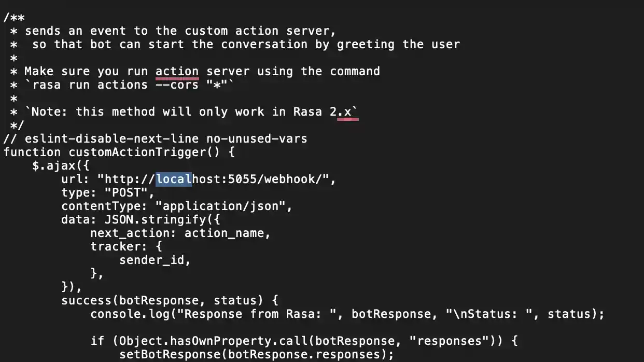Click the red-underlined word "action" in the comment
The height and width of the screenshot is (362, 644).
(x=177, y=72)
